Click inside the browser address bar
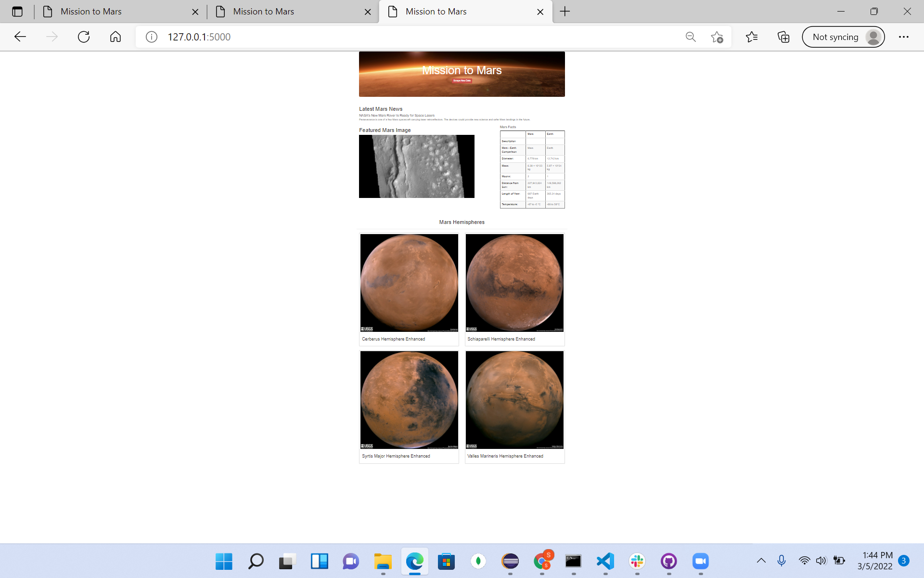The height and width of the screenshot is (578, 924). 337,37
